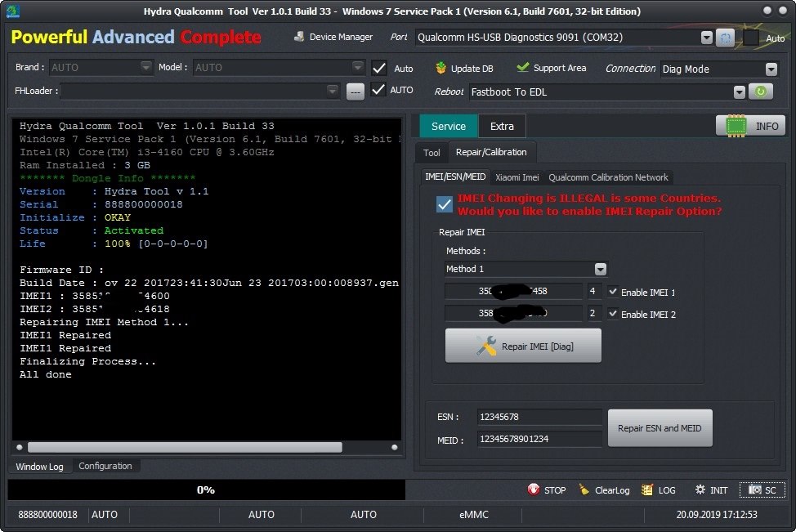Select the Repair/Calibration tab

click(491, 152)
